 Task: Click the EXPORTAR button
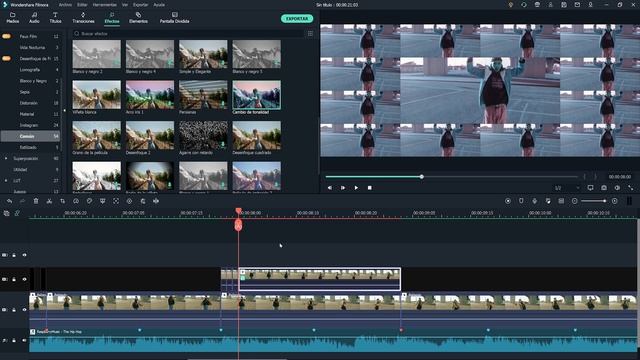(297, 19)
